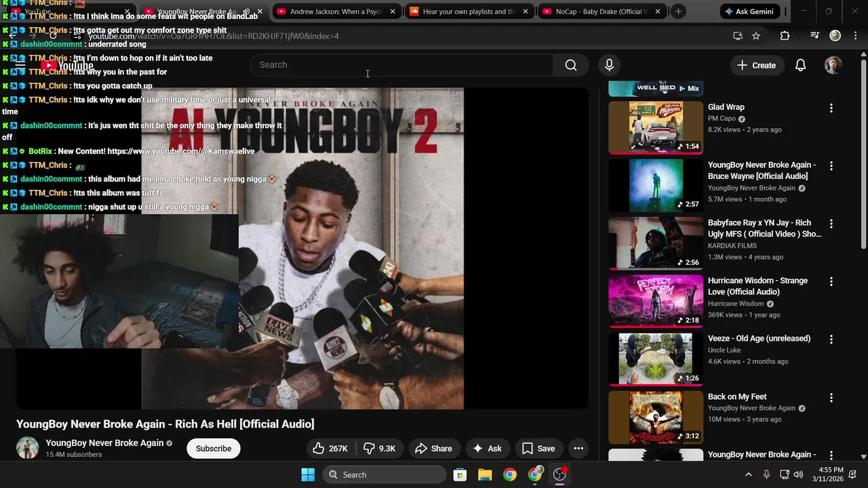This screenshot has width=868, height=488.
Task: Click the Share button
Action: coord(433,449)
